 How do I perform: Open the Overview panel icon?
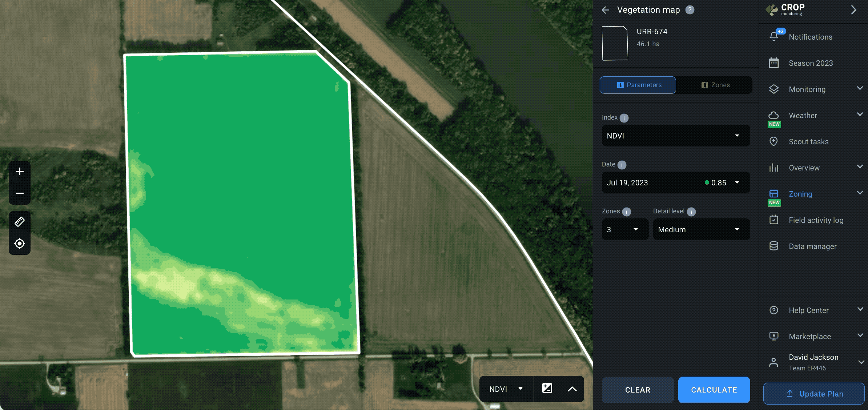773,168
